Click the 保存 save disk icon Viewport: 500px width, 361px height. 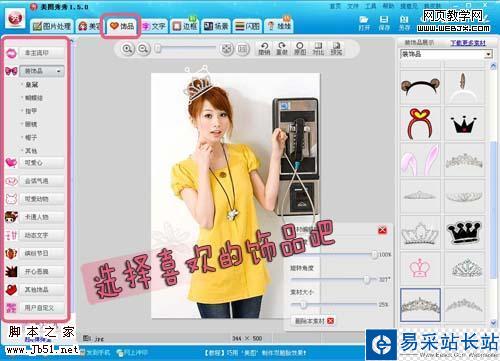384,23
